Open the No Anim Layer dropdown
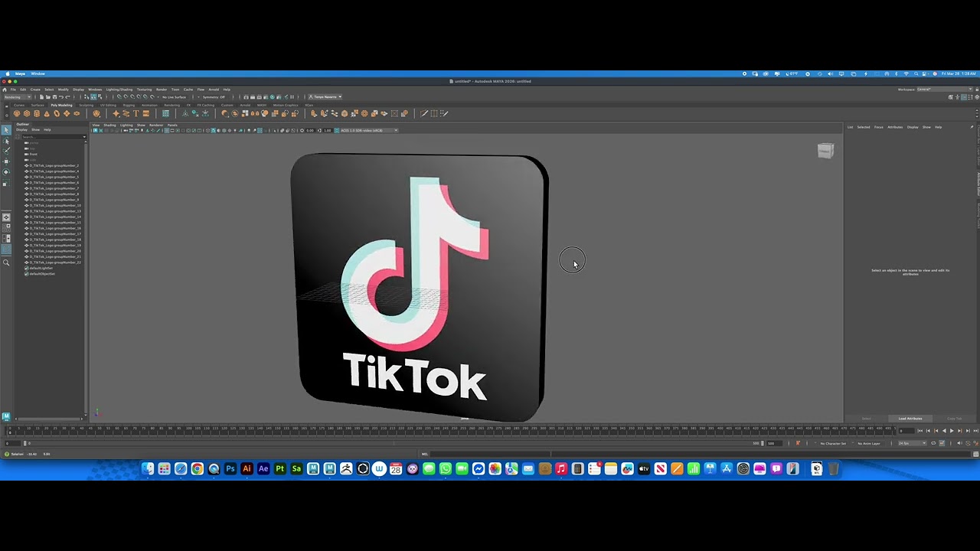980x551 pixels. [869, 443]
